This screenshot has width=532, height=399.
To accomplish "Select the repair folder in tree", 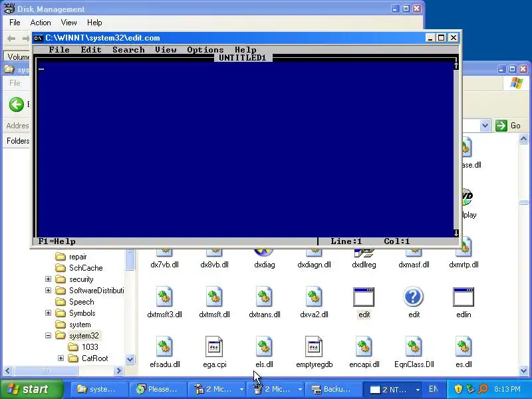I will (78, 257).
